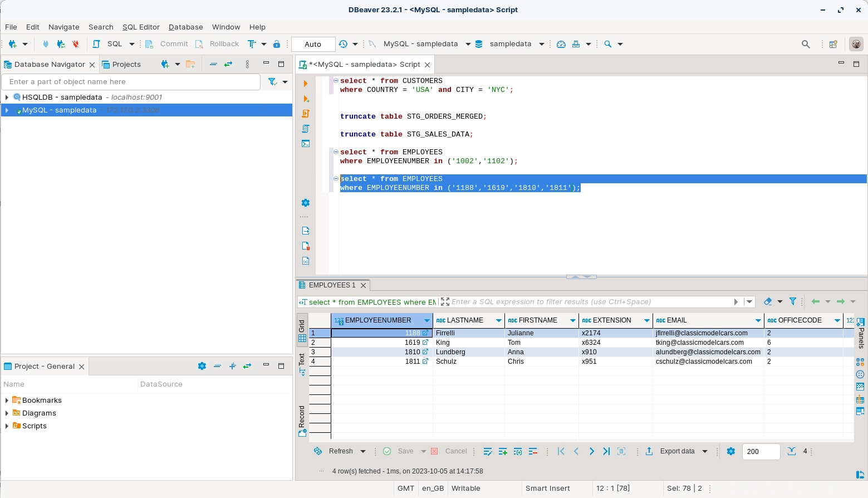Switch the results view to Grid mode

(302, 330)
